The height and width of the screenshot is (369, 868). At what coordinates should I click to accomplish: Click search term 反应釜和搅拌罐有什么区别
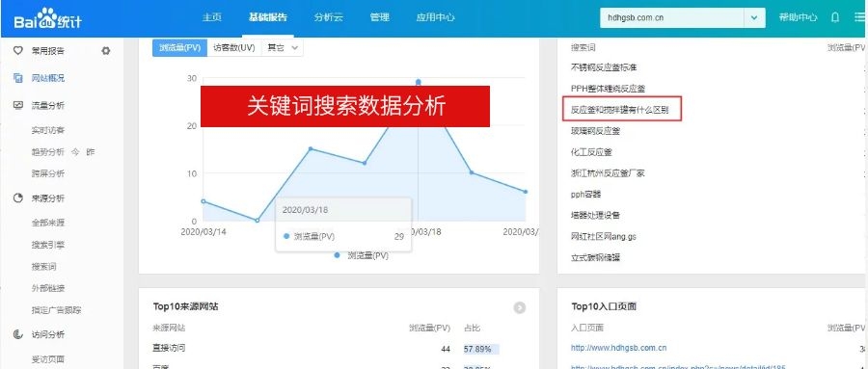tap(620, 110)
